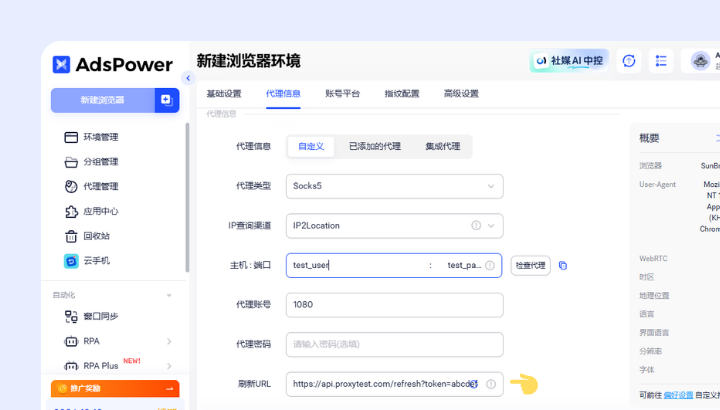Open the 代理类型 Socks5 dropdown

point(394,186)
